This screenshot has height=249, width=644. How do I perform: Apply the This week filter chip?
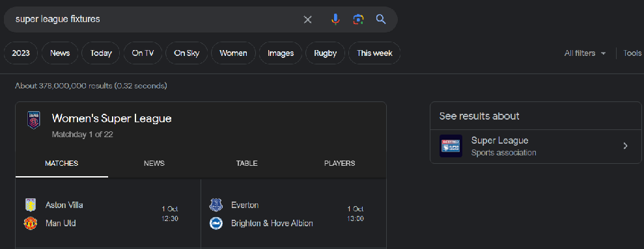374,53
